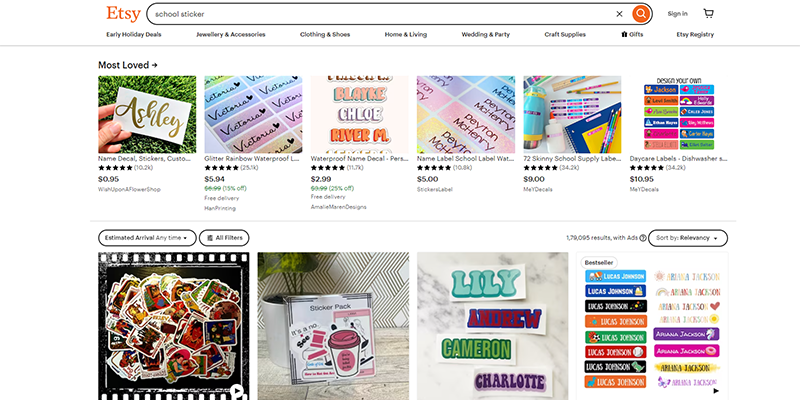Go to Etsy home via logo
Viewport: 800px width, 400px height.
point(123,14)
